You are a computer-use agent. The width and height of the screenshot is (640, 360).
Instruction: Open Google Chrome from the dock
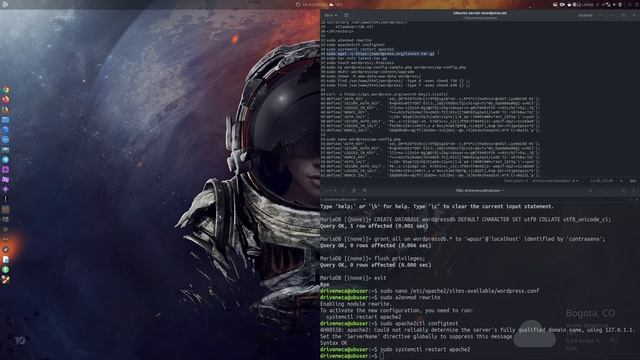[x=6, y=90]
